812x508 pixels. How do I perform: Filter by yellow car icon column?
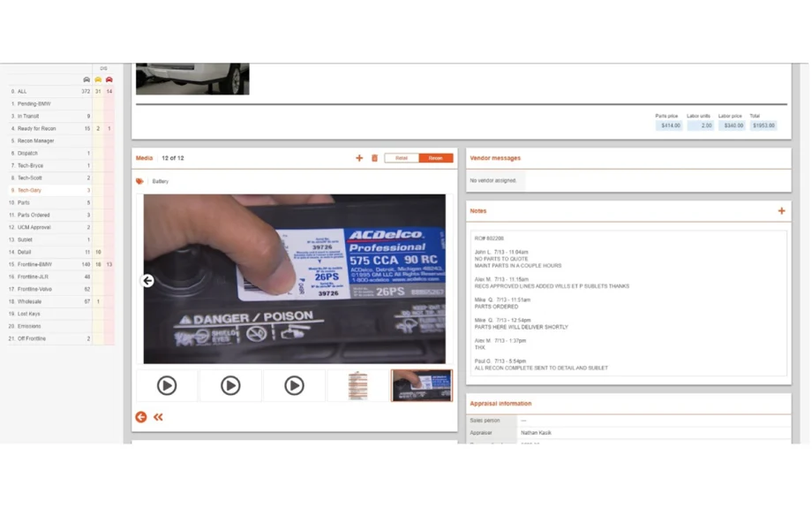pyautogui.click(x=98, y=80)
